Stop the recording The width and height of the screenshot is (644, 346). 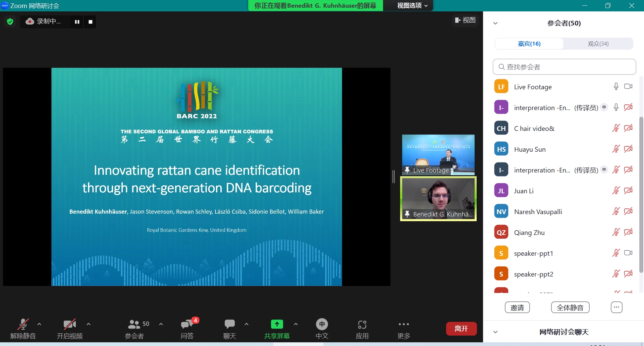pos(90,22)
